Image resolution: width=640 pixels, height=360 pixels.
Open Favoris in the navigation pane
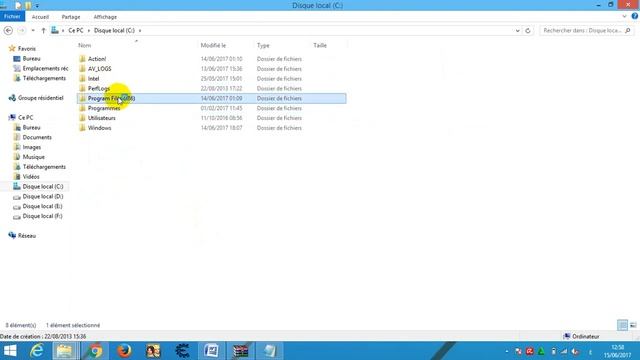click(27, 49)
